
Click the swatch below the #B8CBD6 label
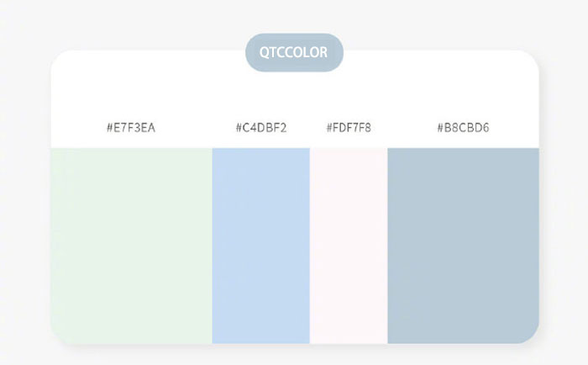tap(463, 245)
